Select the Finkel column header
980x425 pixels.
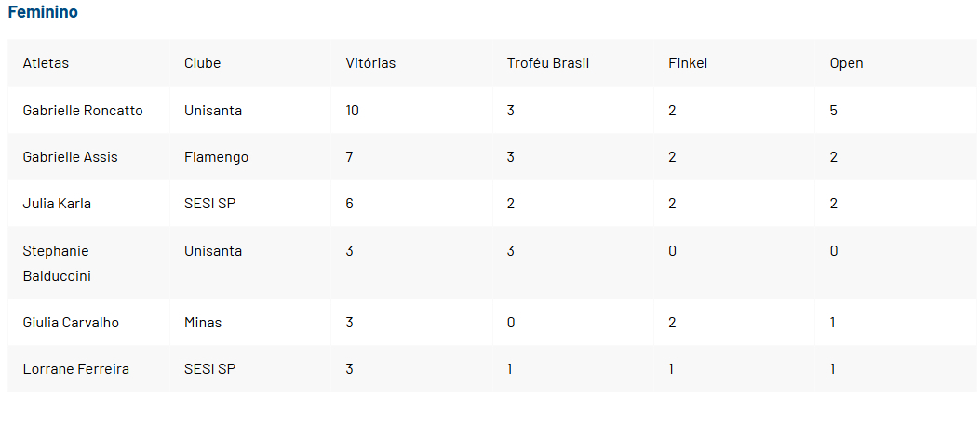point(688,63)
